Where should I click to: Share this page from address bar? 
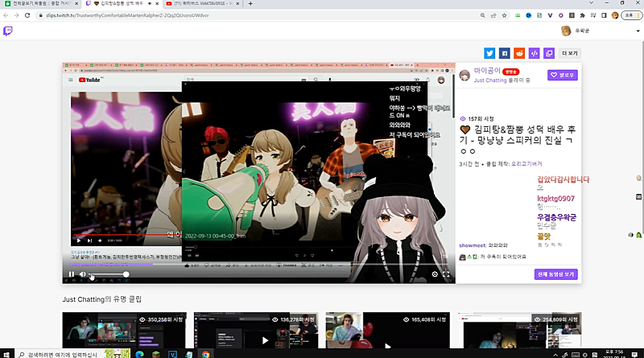click(493, 15)
